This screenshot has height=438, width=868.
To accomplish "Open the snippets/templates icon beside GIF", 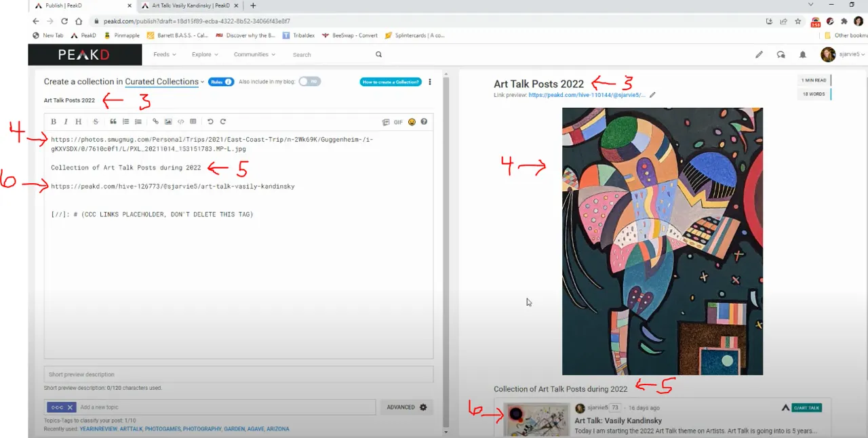I will click(386, 123).
